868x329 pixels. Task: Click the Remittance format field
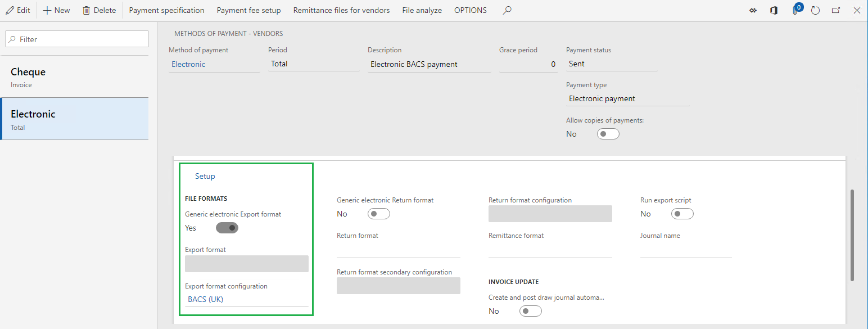point(550,250)
